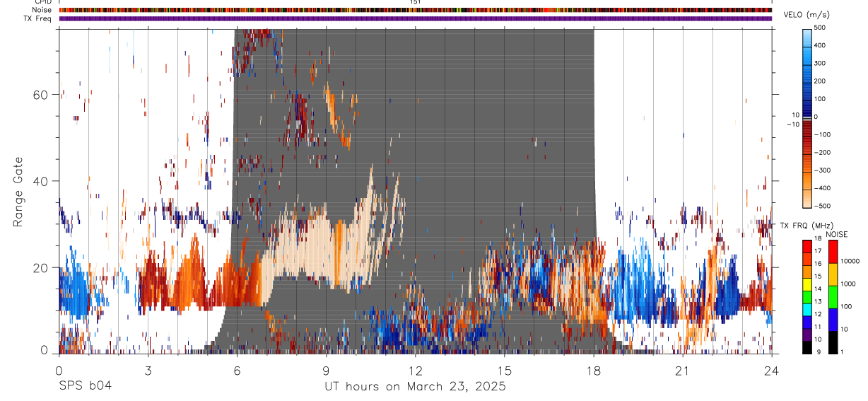
Task: Click the UT hour tick label 21
Action: (x=683, y=370)
